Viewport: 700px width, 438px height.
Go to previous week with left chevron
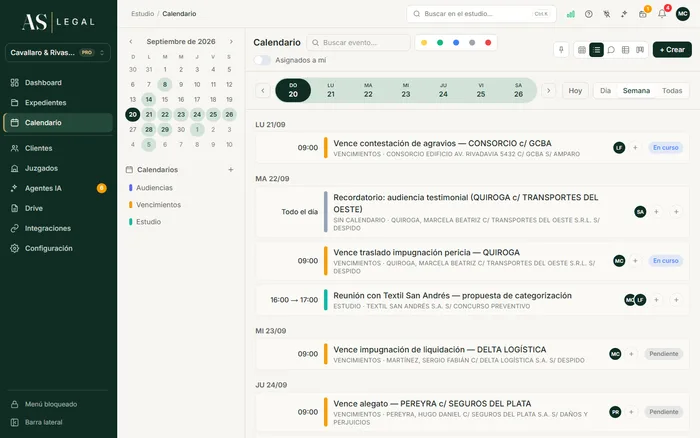[263, 91]
